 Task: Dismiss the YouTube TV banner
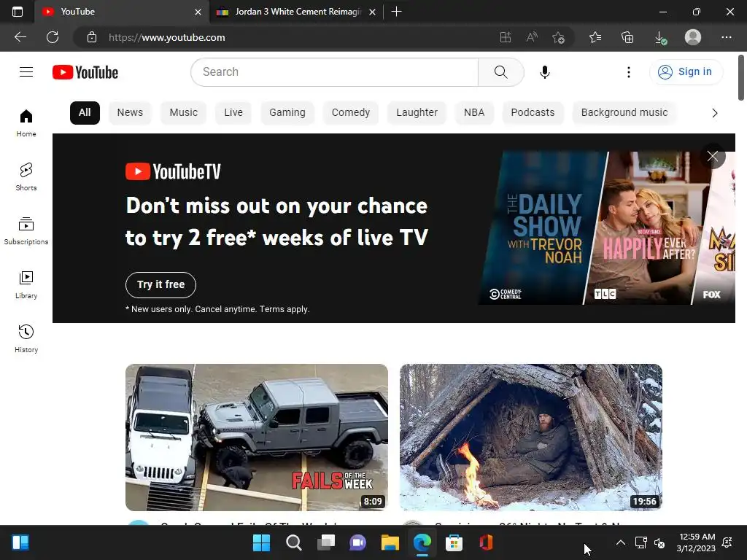(x=713, y=156)
